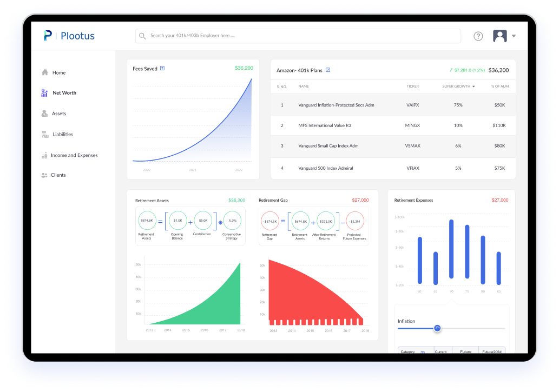Click the % OF AUM column header
This screenshot has height=392, width=559.
[x=500, y=87]
